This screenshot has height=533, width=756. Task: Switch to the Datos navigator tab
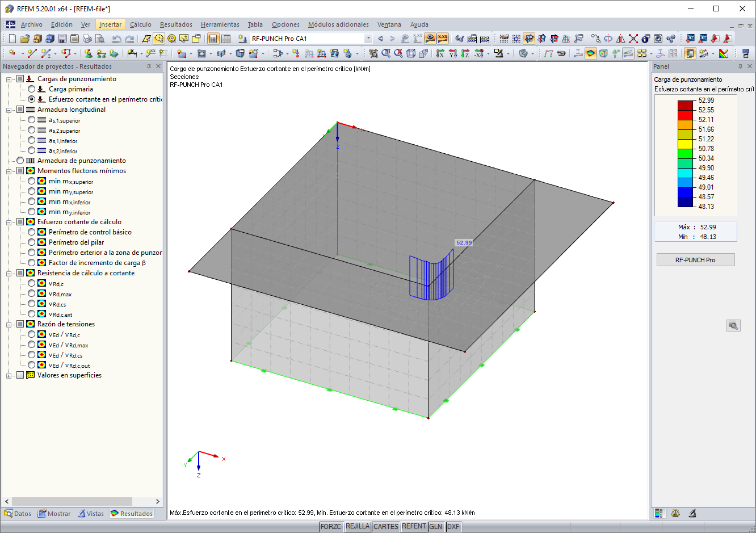18,514
